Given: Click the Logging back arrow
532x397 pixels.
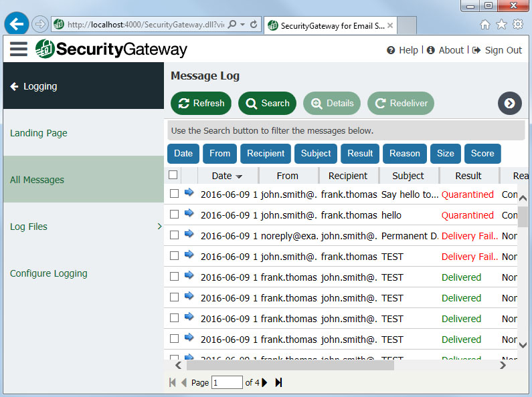Looking at the screenshot, I should 14,86.
